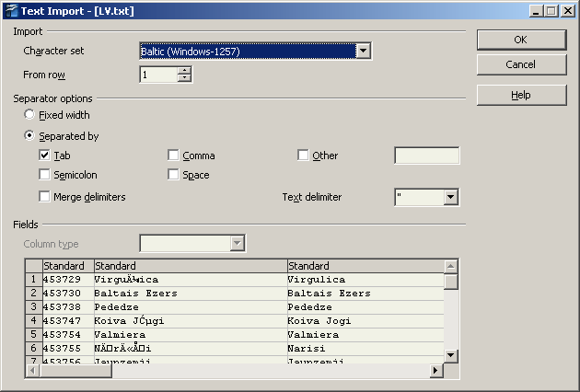This screenshot has height=392, width=580.
Task: Click row header 1 in preview
Action: 34,280
